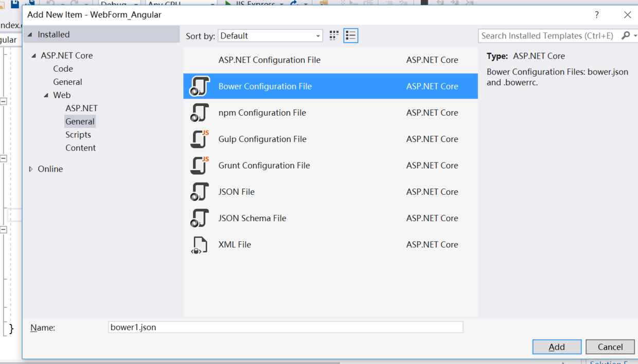Focus the Search Installed Templates box
Viewport: 638px width, 364px height.
coord(548,35)
